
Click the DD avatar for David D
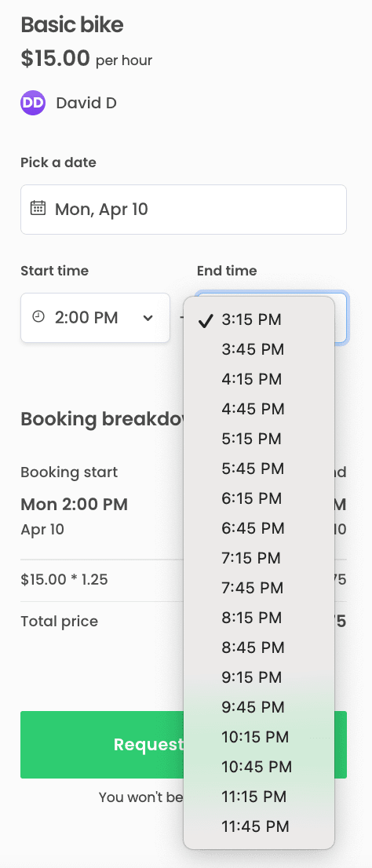coord(33,103)
